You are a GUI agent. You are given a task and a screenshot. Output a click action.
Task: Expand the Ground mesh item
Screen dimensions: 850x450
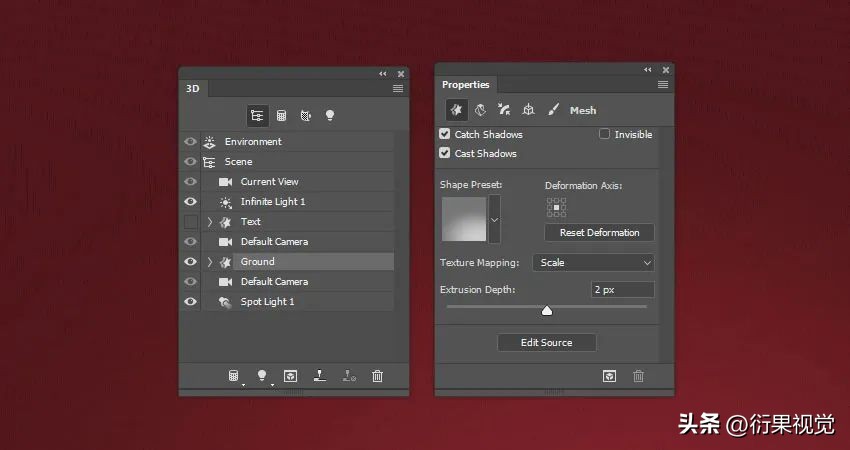(x=210, y=262)
